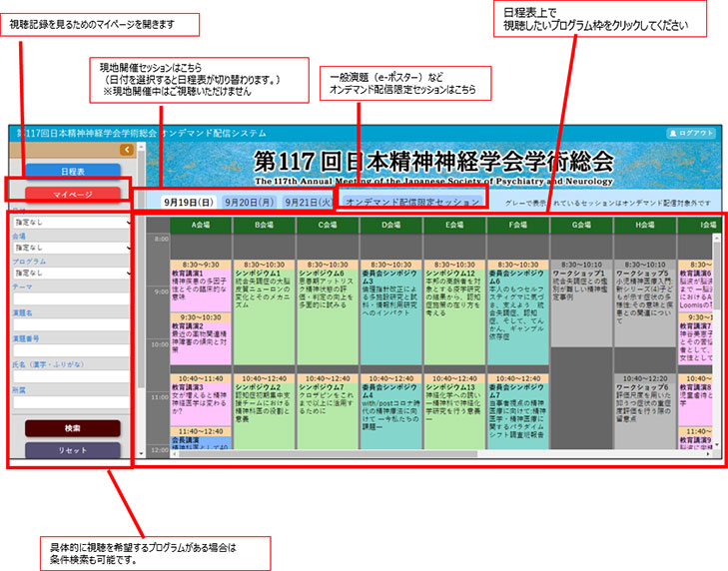The image size is (728, 571).
Task: Open the オンデマンド配信限定セッション tab
Action: tap(412, 202)
